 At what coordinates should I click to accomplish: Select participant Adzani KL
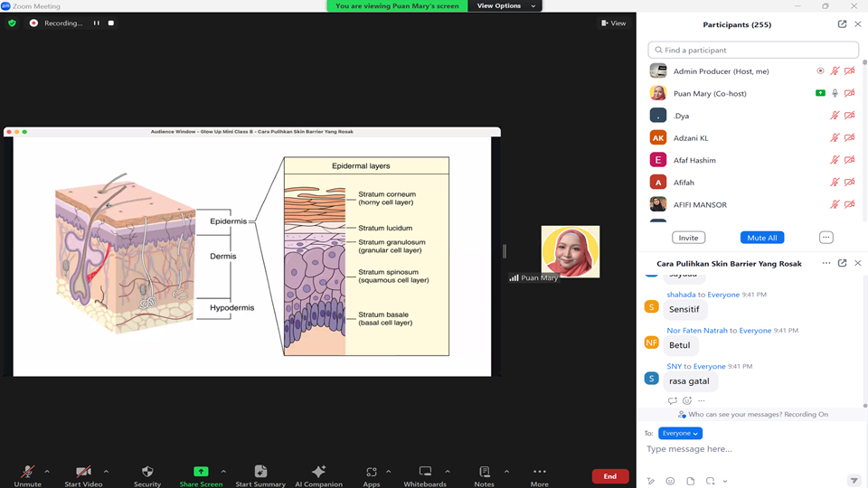[753, 137]
